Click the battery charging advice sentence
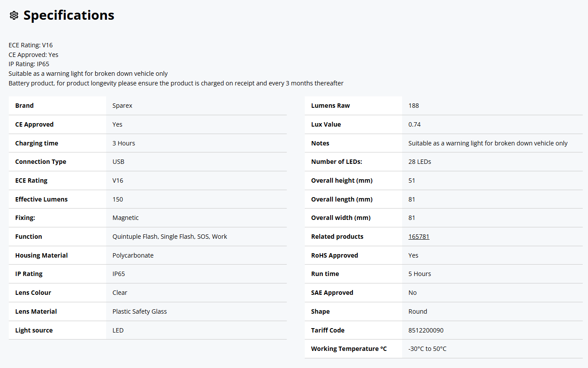Screen dimensions: 588x368 coord(176,83)
